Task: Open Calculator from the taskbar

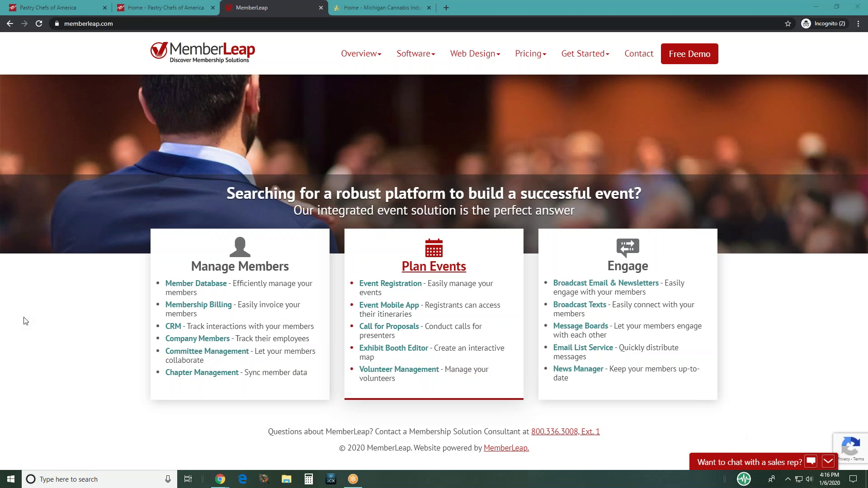Action: 309,479
